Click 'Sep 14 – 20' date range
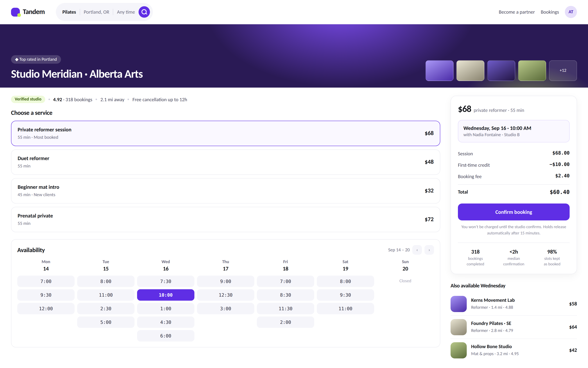The image size is (588, 368). pyautogui.click(x=399, y=250)
